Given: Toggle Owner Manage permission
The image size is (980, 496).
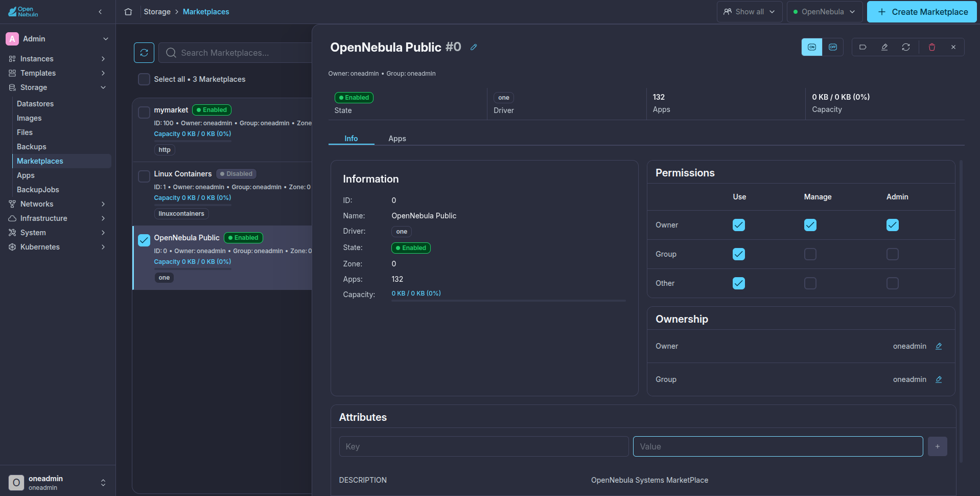Looking at the screenshot, I should click(x=810, y=225).
